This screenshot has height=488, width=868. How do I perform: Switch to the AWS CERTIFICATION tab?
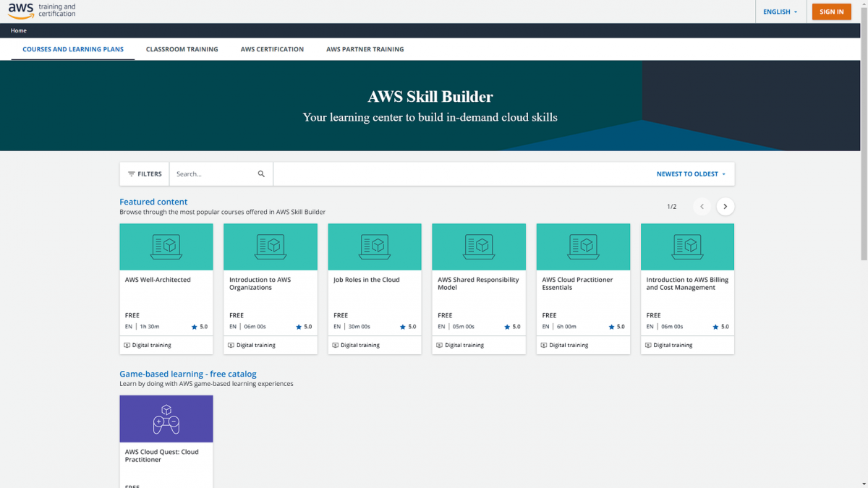[271, 48]
